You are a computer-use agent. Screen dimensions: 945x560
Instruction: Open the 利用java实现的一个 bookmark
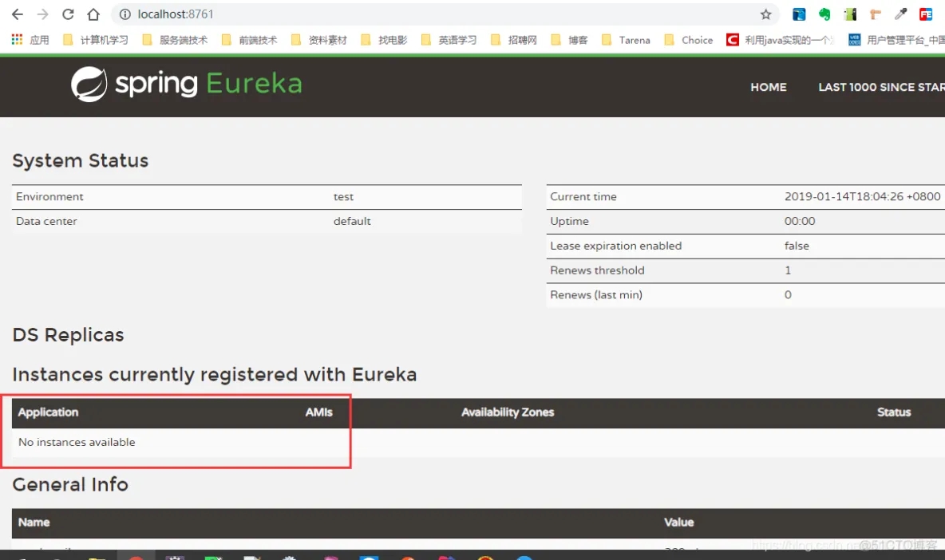781,40
